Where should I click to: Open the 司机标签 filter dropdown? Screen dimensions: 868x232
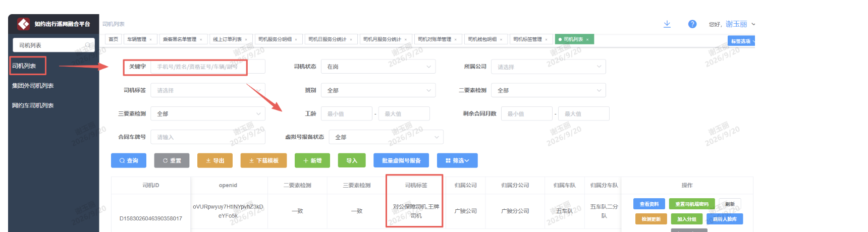tap(208, 90)
